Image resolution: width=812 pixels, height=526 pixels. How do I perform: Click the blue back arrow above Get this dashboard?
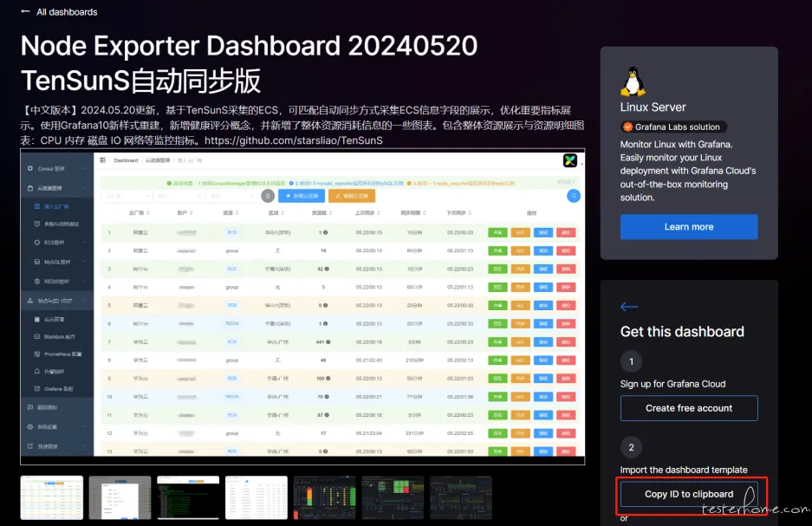[x=629, y=307]
